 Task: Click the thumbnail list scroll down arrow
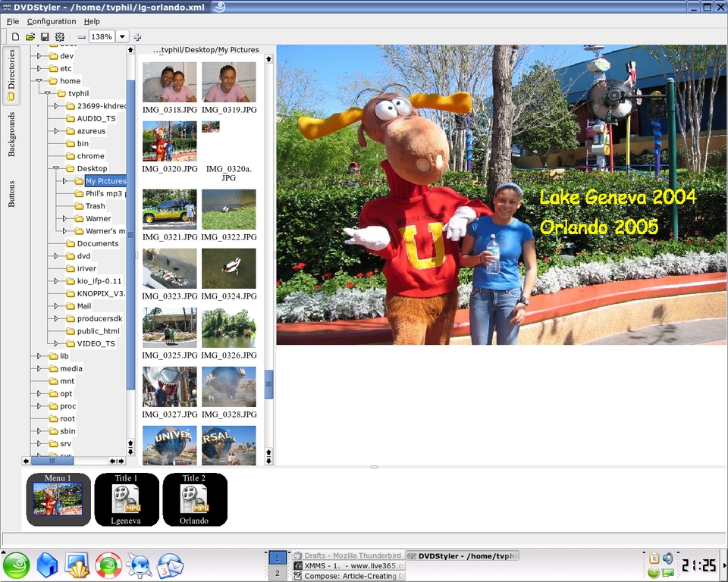pyautogui.click(x=268, y=460)
